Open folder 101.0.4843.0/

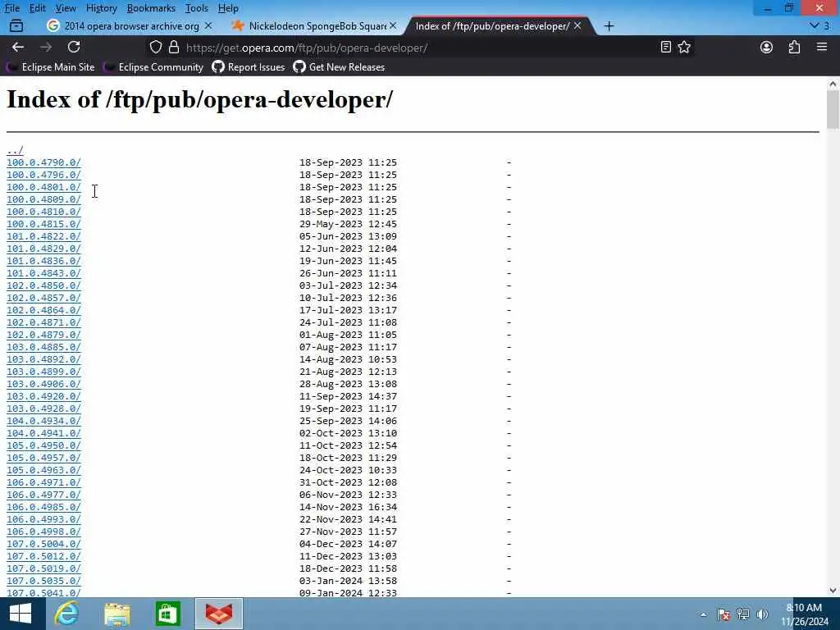(43, 273)
